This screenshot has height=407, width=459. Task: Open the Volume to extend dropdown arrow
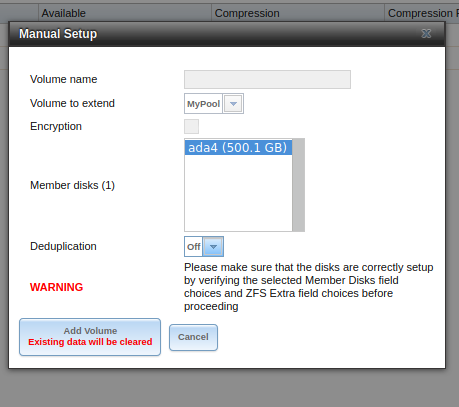233,104
